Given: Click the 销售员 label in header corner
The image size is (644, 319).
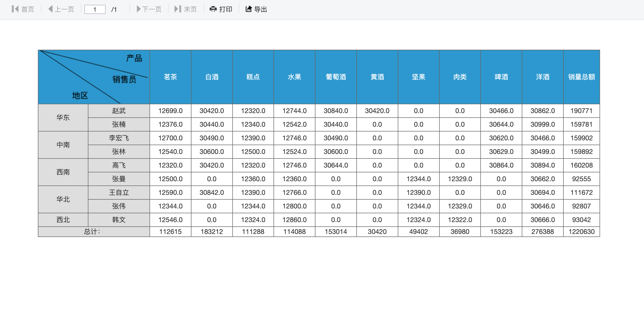Looking at the screenshot, I should [x=124, y=79].
